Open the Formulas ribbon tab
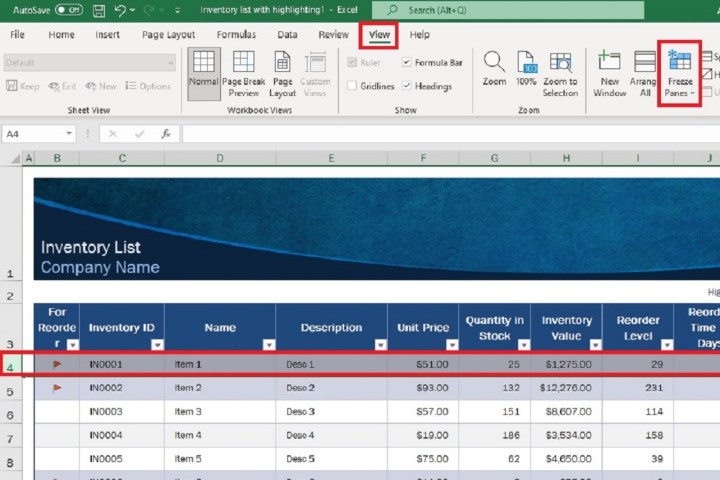720x480 pixels. [236, 35]
